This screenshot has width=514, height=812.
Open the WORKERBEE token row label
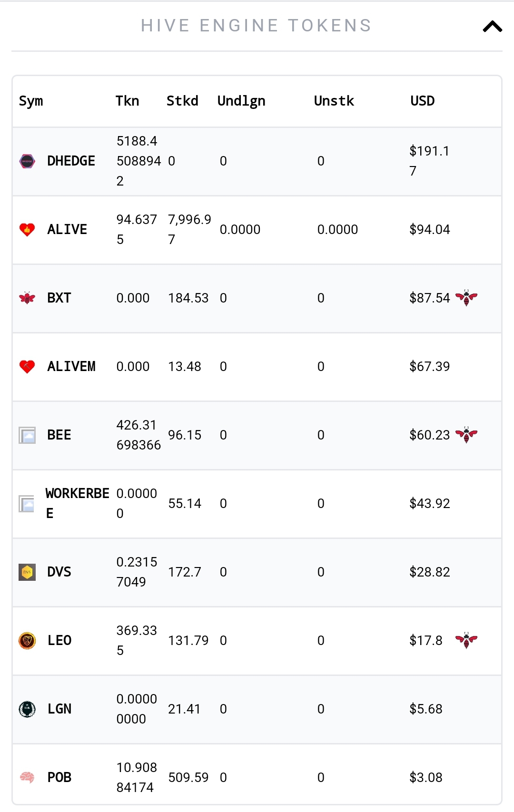point(77,503)
